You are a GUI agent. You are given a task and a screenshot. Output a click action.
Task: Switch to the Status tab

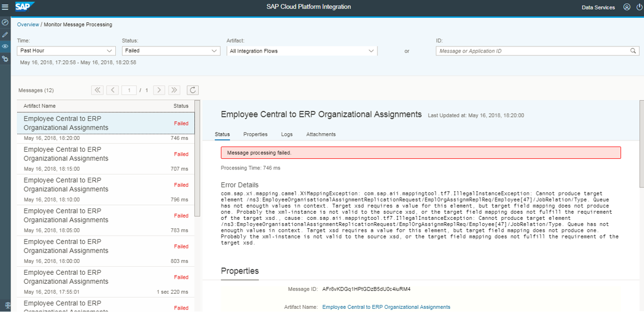tap(222, 134)
